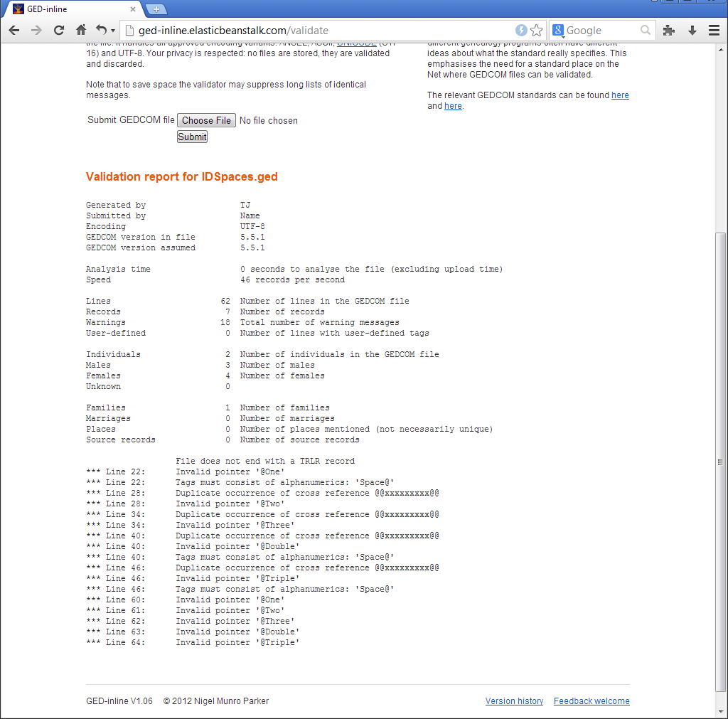The width and height of the screenshot is (728, 719).
Task: Bookmark this page with the star
Action: (537, 31)
